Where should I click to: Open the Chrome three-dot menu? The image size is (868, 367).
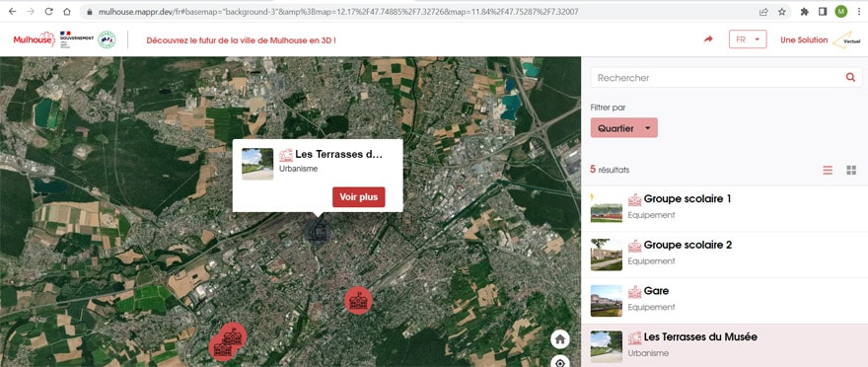point(858,12)
